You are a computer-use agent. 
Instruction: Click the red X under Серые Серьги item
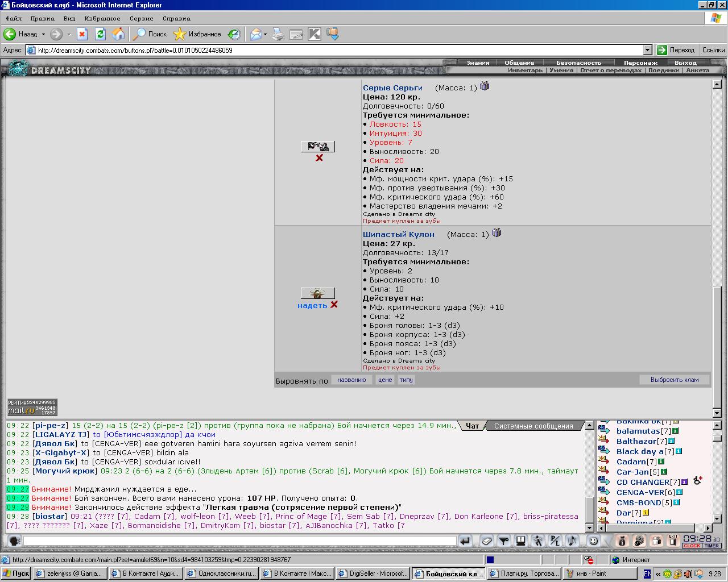[319, 157]
